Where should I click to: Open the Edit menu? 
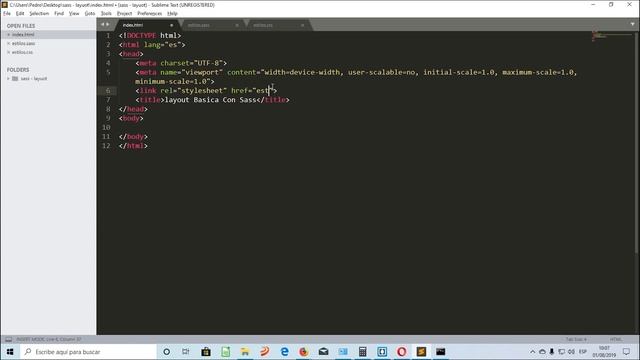click(20, 13)
